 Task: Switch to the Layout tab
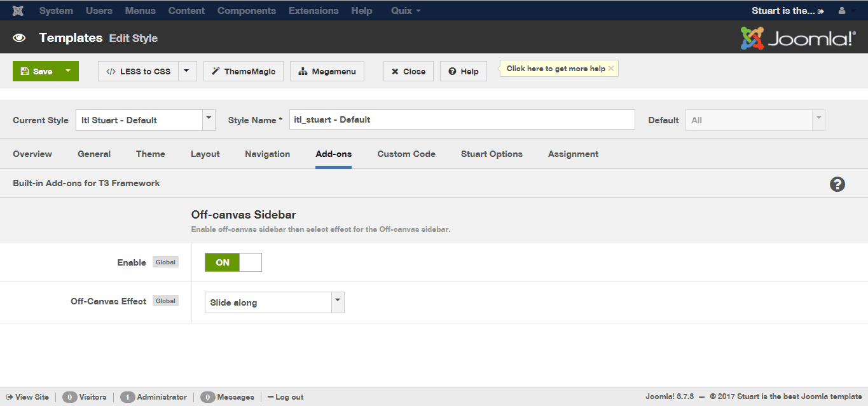[x=205, y=154]
